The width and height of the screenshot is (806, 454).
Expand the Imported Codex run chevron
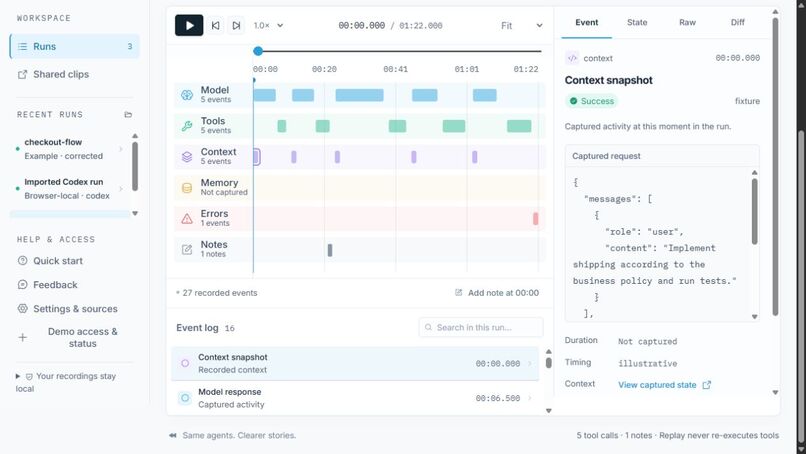(x=121, y=189)
